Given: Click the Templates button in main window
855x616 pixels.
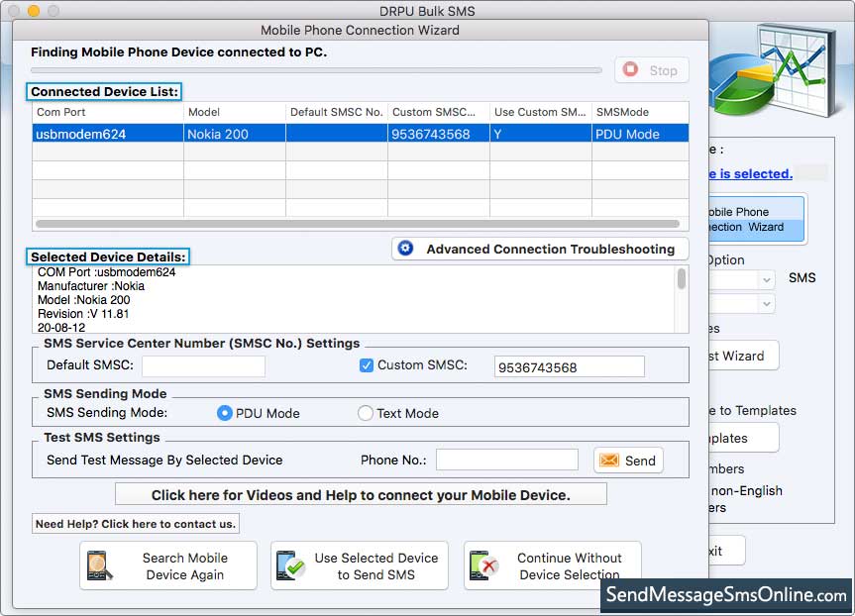Looking at the screenshot, I should [x=744, y=438].
